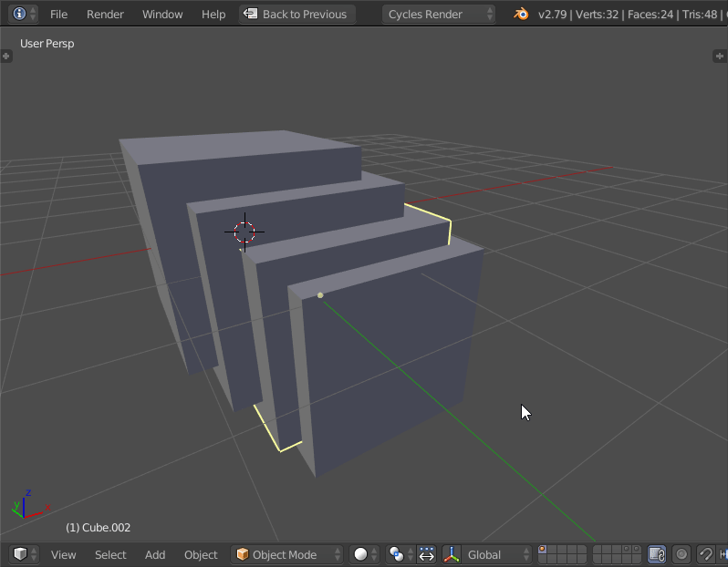Toggle scene layer 2 button

[x=552, y=550]
